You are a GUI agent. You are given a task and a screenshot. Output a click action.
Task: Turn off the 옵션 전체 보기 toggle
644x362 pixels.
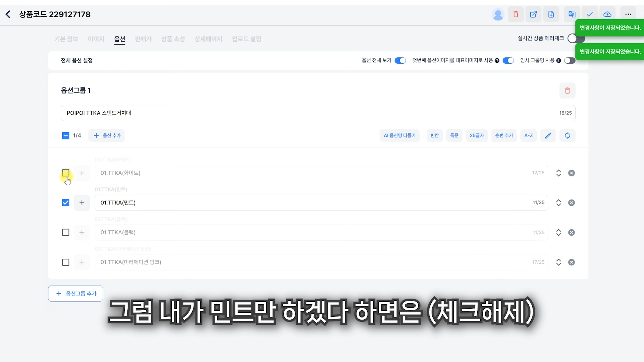(400, 60)
